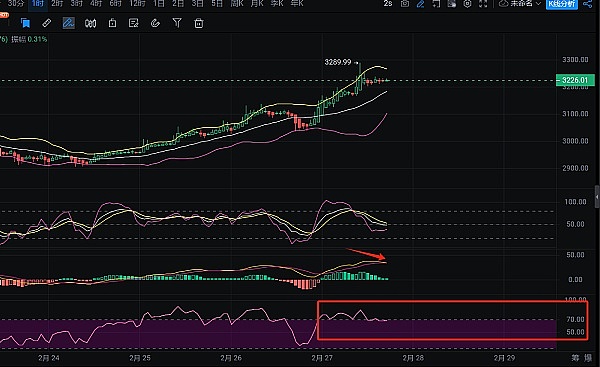Click the 爆 button at bottom right
Viewport: 600px width, 367px height.
588,358
